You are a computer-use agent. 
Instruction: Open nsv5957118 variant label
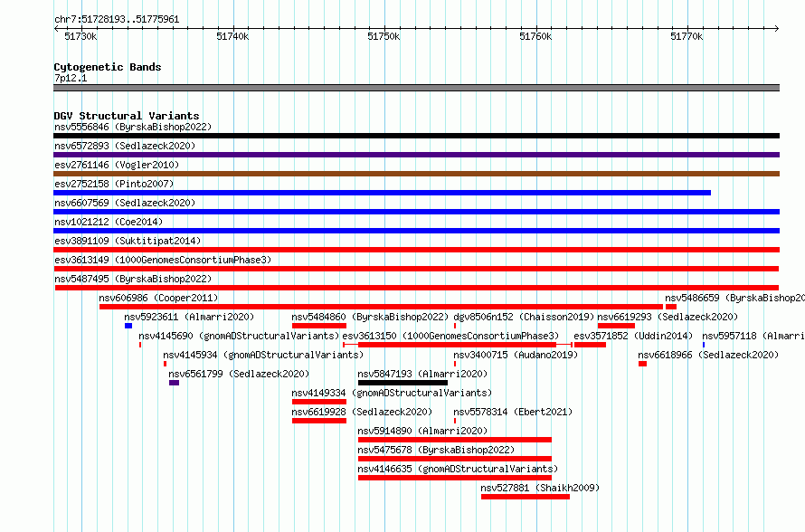(753, 336)
